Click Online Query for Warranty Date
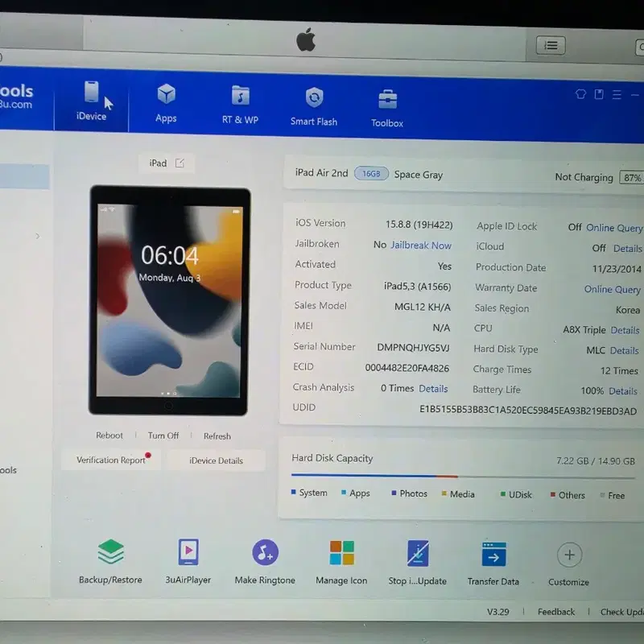This screenshot has height=644, width=644. click(612, 290)
